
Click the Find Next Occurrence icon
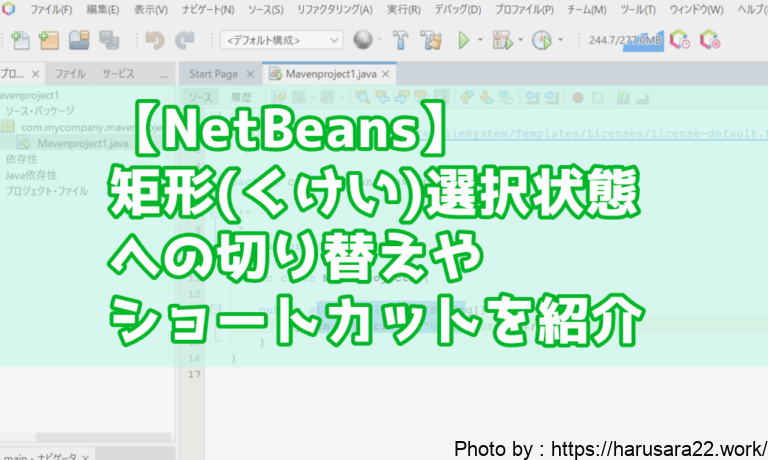coord(402,97)
